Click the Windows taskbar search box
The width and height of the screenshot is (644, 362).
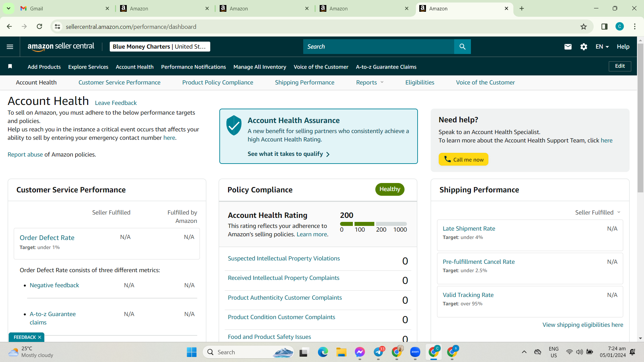point(248,352)
